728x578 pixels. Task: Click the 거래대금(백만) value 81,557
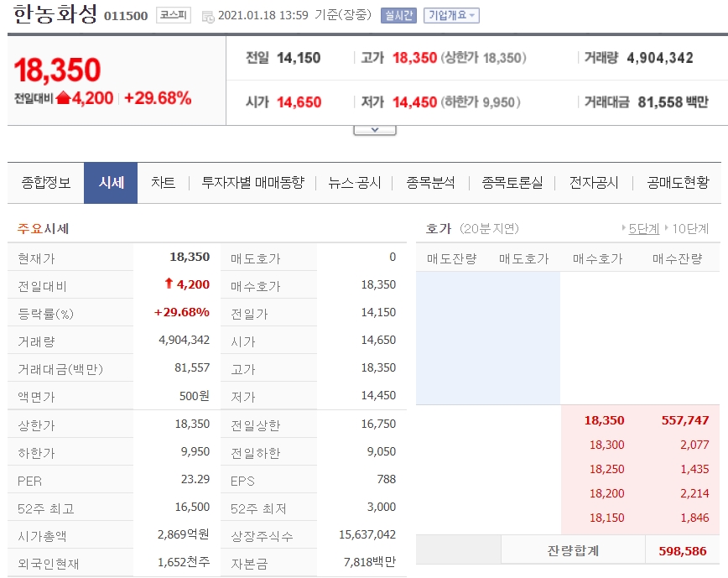pos(192,367)
